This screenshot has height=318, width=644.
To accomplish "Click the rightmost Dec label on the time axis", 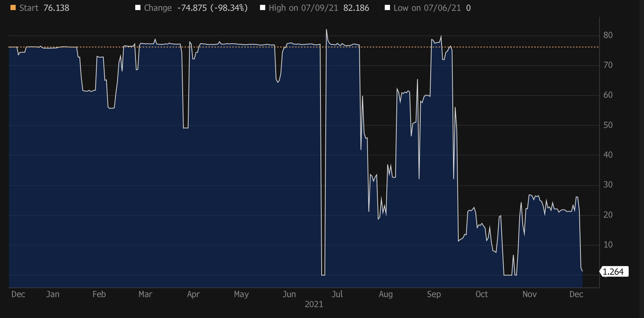I will [x=576, y=294].
